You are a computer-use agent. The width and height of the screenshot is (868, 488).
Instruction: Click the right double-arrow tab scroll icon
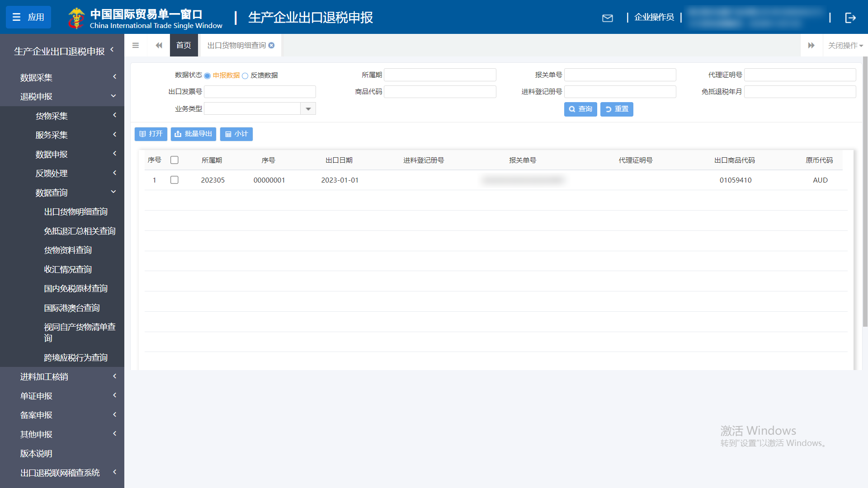click(811, 45)
